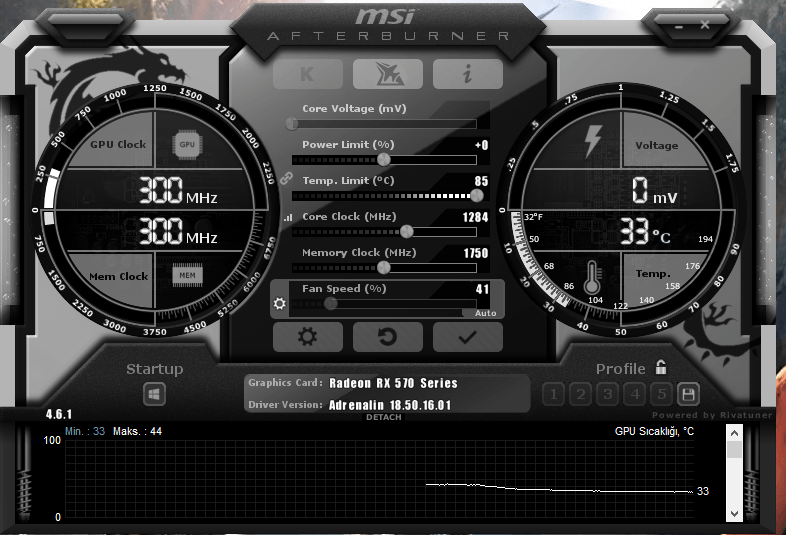Click the DETACH monitor button
This screenshot has width=786, height=535.
click(383, 417)
